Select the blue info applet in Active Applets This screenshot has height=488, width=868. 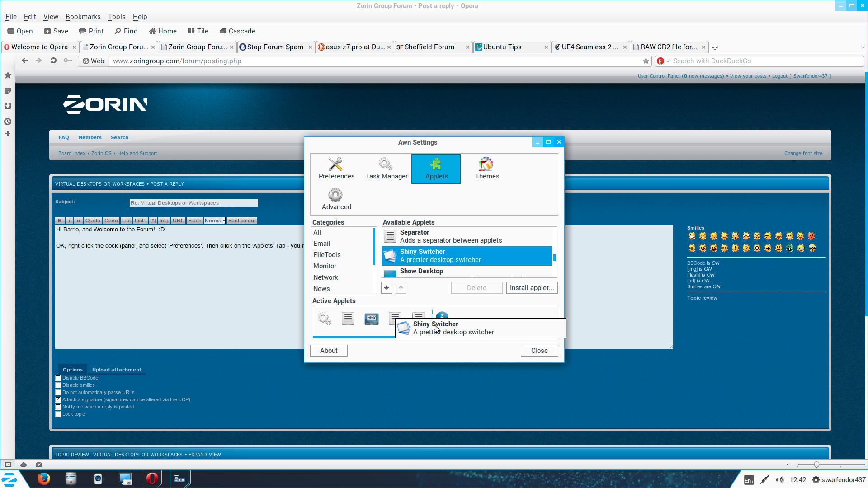pos(442,315)
